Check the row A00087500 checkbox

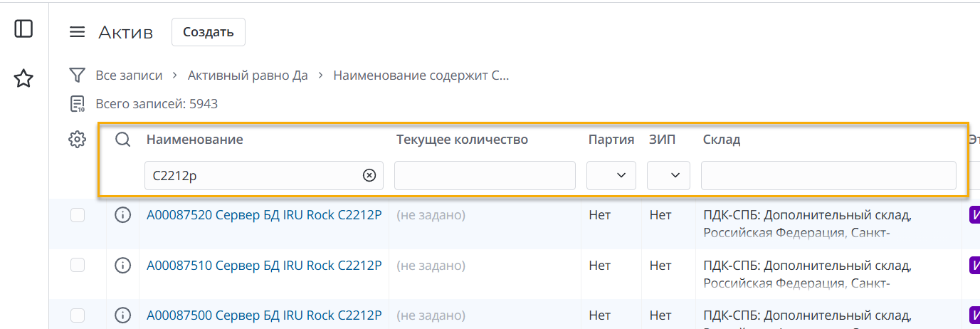(78, 315)
